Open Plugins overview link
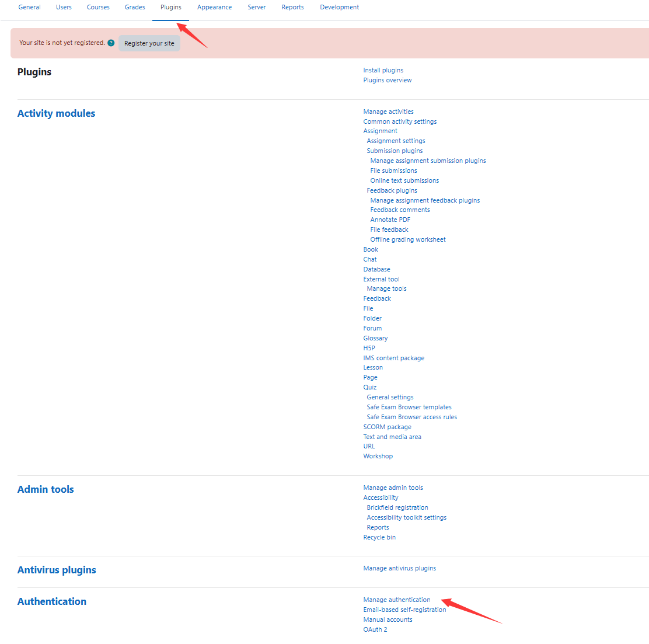Viewport: 649px width, 644px height. (387, 81)
